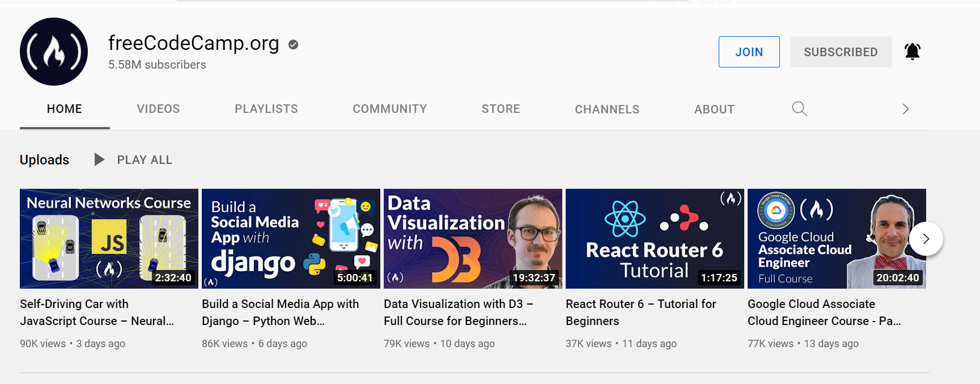
Task: Click title Build a Social Media App with Django
Action: pos(281,313)
